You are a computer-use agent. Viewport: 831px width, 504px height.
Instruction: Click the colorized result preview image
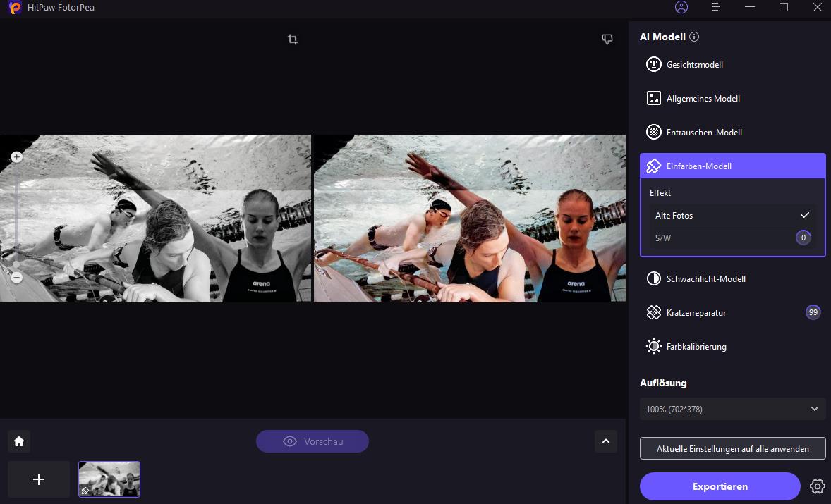point(470,218)
